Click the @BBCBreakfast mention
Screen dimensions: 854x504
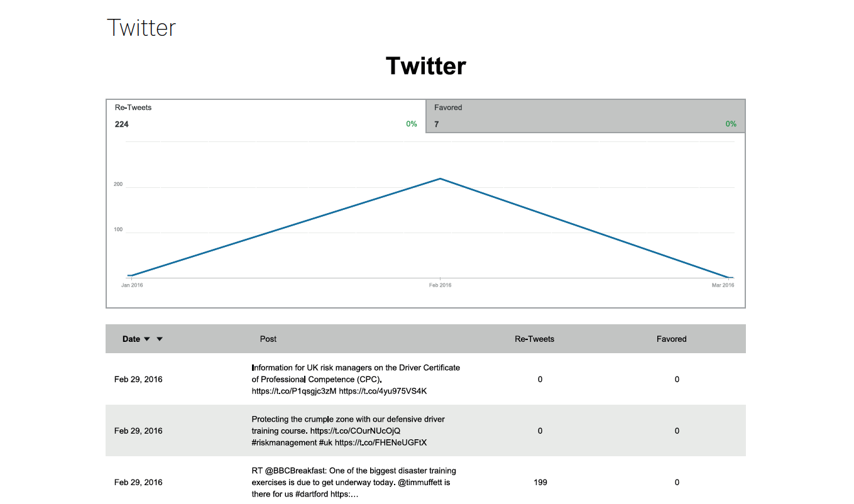[x=295, y=471]
